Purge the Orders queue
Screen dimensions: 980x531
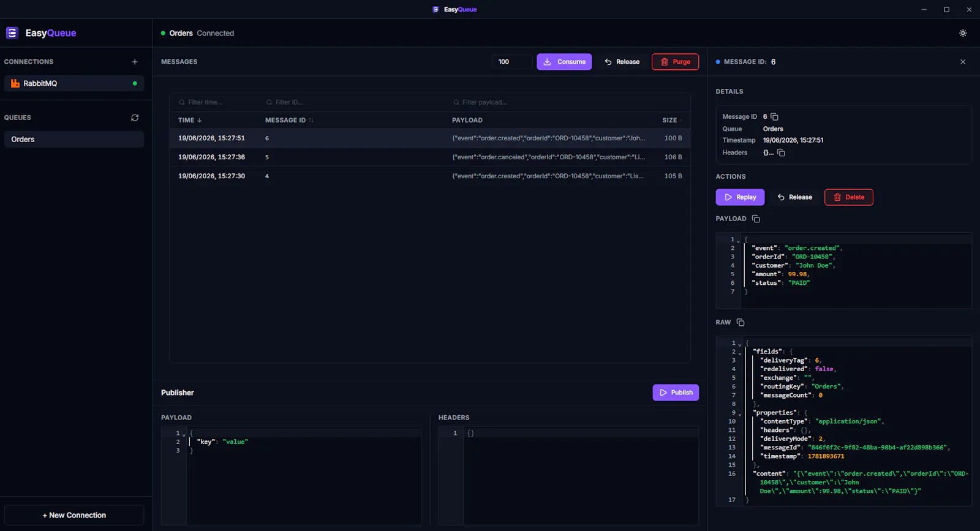tap(675, 62)
